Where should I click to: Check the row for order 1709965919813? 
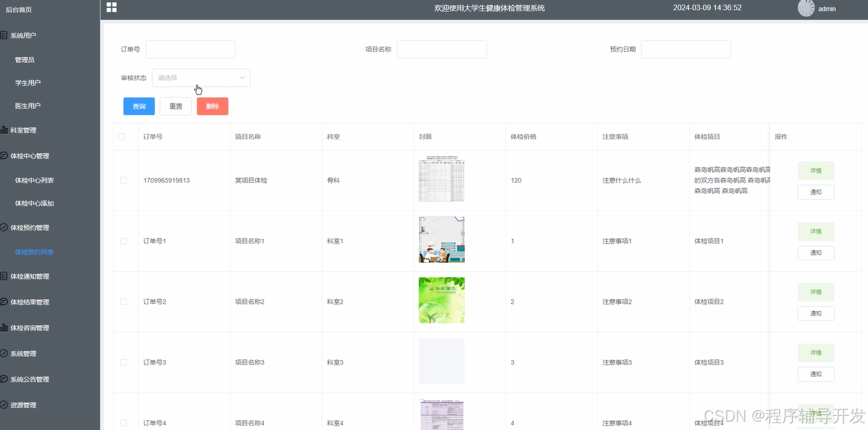point(124,181)
